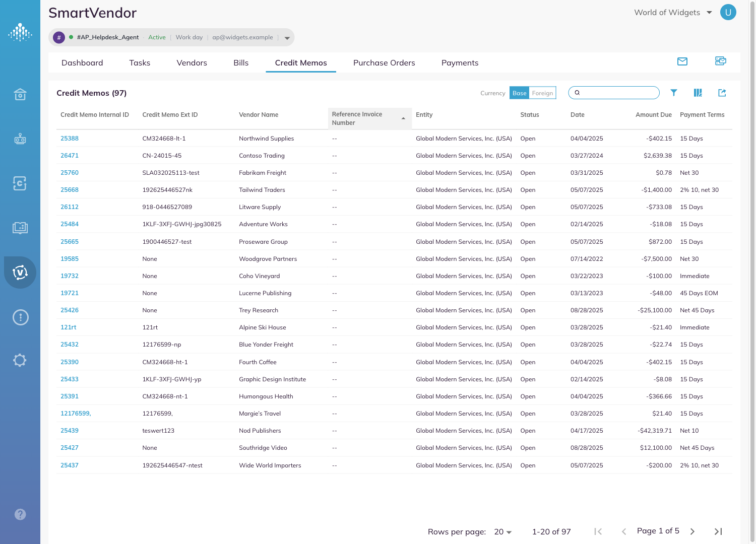Click Tailwind Traders vendor cell
Viewport: 756px width, 544px height.
pos(262,190)
